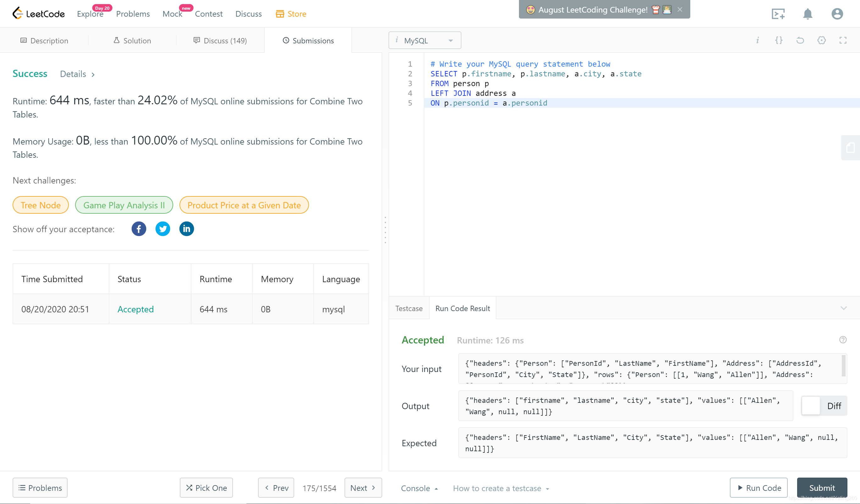Open the user profile avatar menu

click(x=837, y=14)
